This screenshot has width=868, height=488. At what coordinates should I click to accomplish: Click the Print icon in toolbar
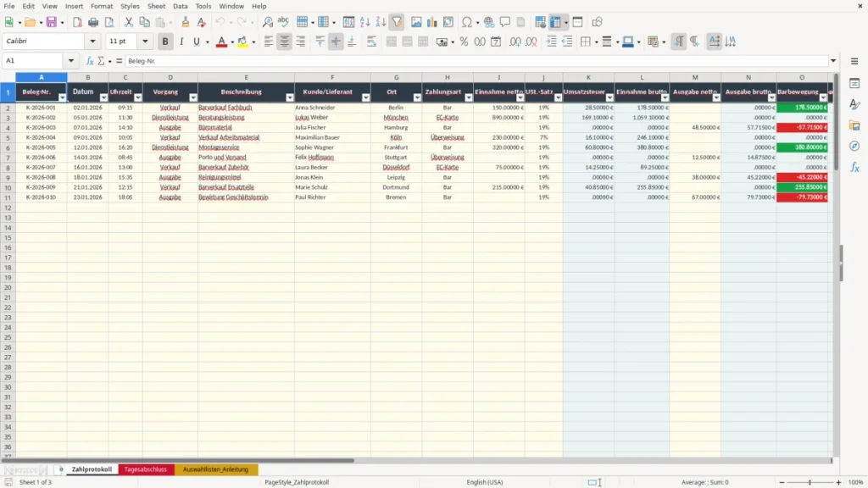click(x=93, y=22)
